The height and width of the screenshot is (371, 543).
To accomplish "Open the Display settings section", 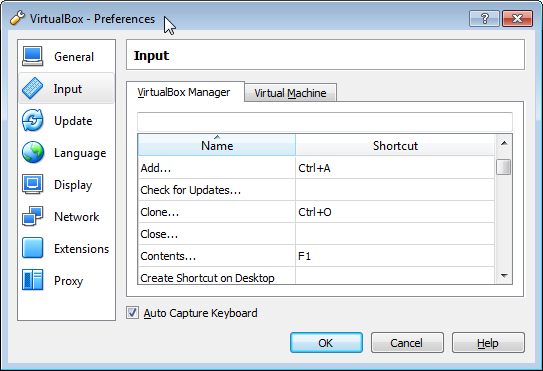I will (66, 184).
